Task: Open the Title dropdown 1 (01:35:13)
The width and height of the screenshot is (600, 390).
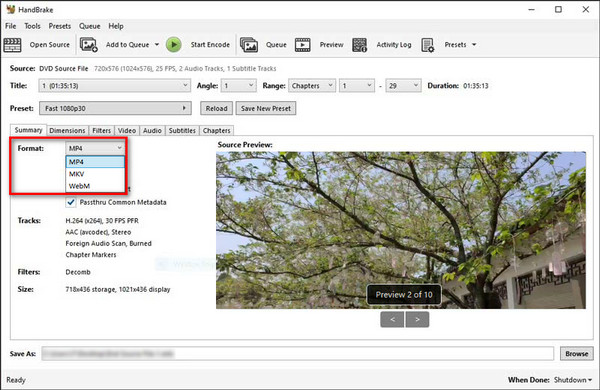Action: point(114,86)
